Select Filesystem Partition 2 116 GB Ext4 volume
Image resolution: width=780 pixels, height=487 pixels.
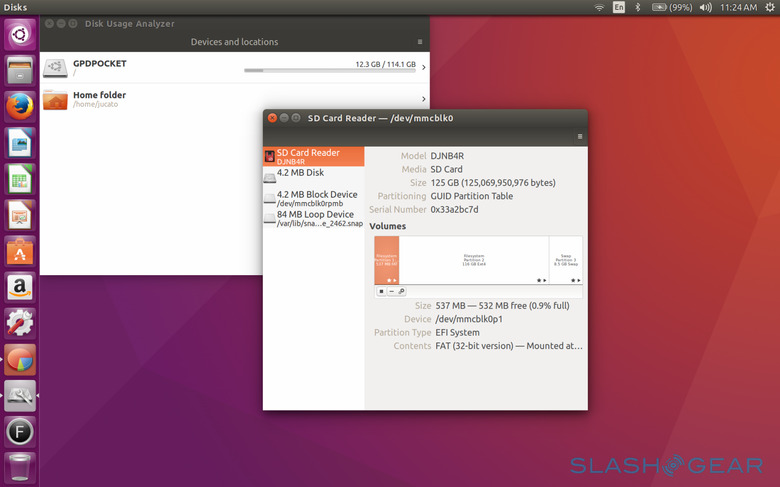pos(474,260)
